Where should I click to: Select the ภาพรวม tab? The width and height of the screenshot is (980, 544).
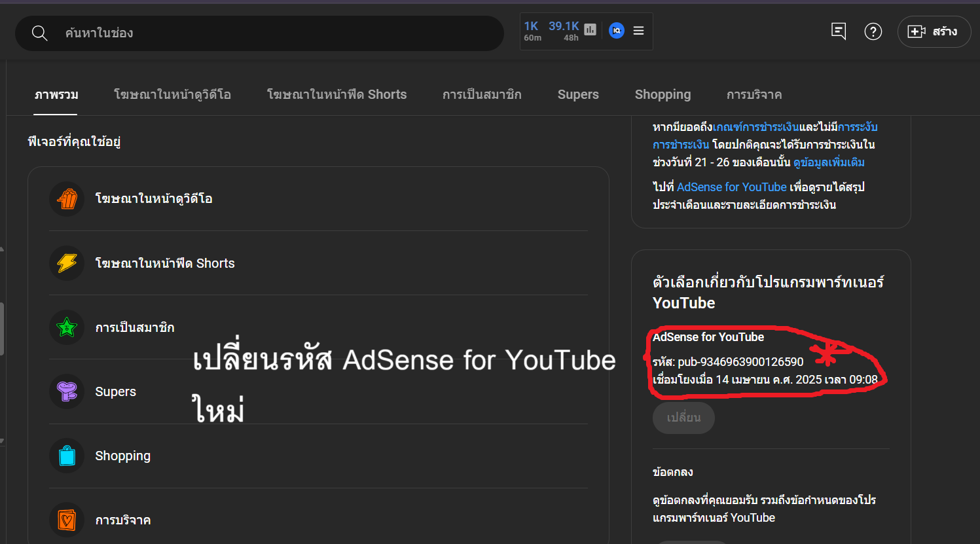(56, 95)
